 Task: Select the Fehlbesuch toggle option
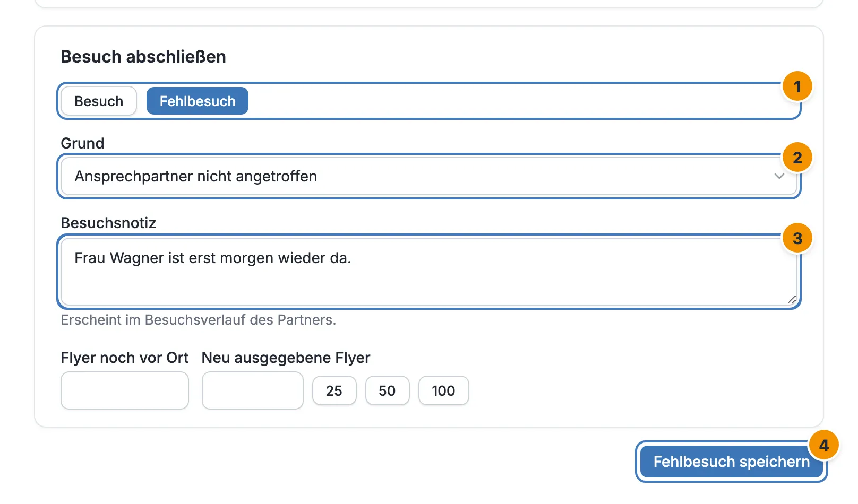(198, 101)
